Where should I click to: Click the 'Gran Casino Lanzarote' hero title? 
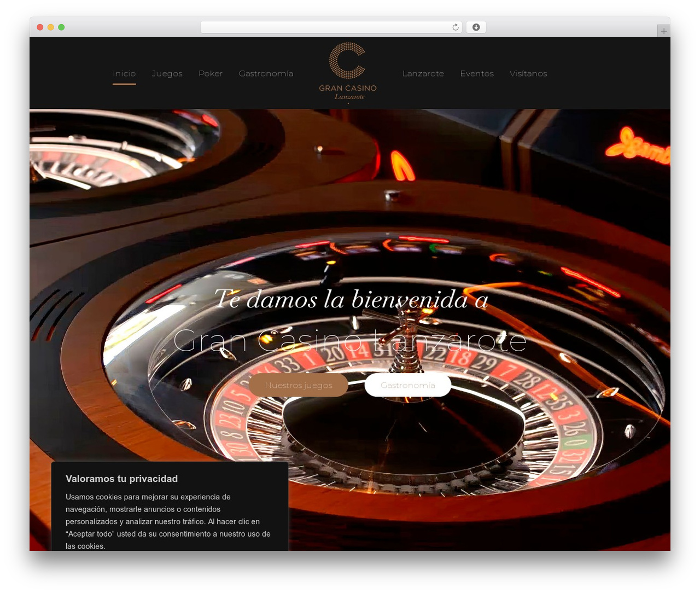[x=350, y=341]
